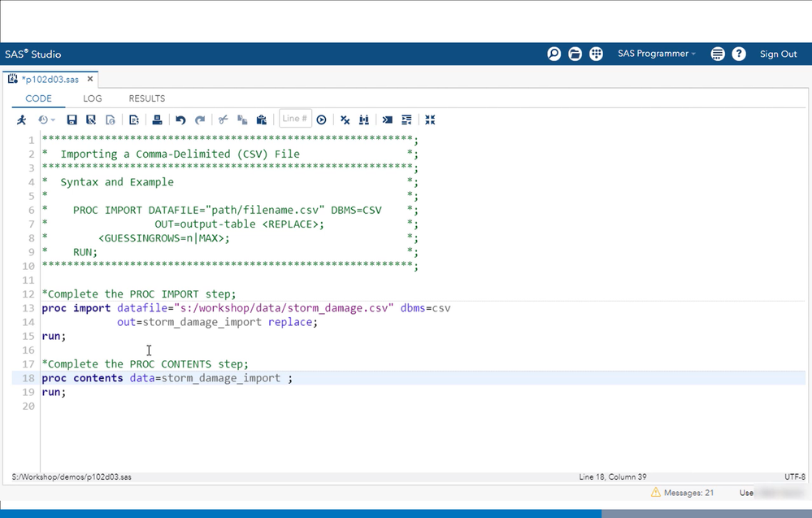The height and width of the screenshot is (518, 812).
Task: Open the Messages: 21 notification
Action: pyautogui.click(x=681, y=493)
